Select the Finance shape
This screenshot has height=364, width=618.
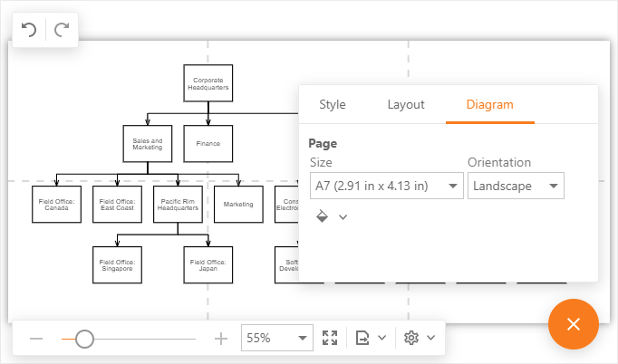pyautogui.click(x=208, y=144)
